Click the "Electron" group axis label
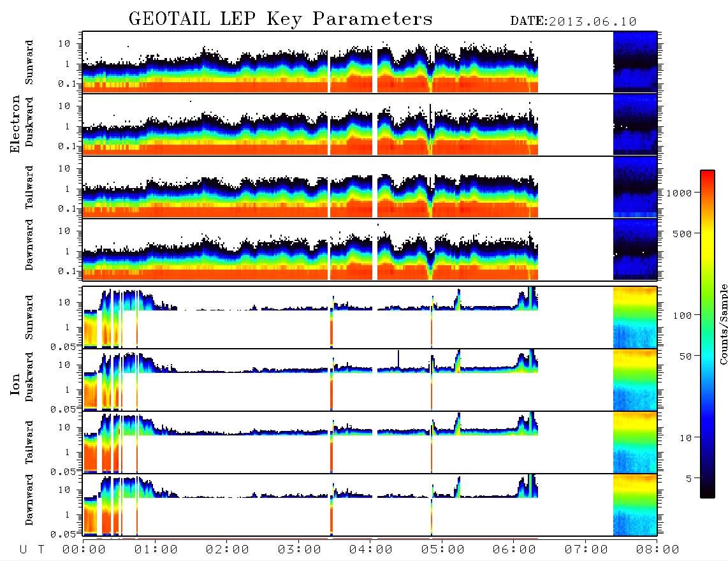The image size is (728, 561). (15, 124)
